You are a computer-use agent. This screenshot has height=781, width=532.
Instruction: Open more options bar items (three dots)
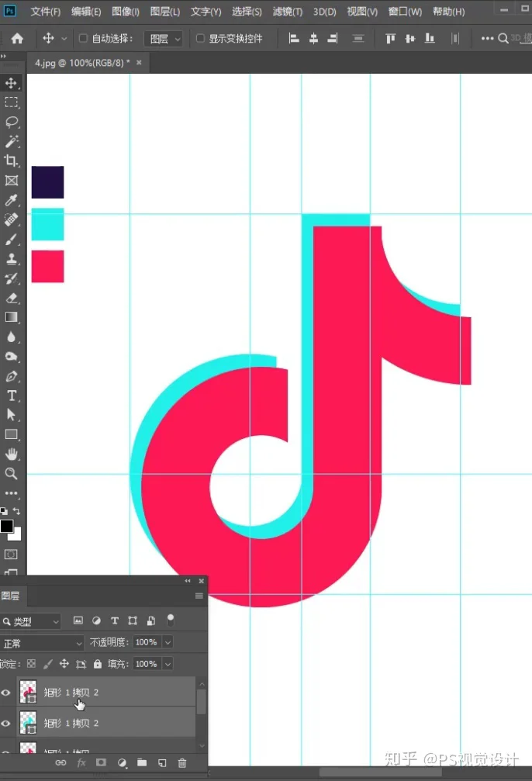(487, 38)
